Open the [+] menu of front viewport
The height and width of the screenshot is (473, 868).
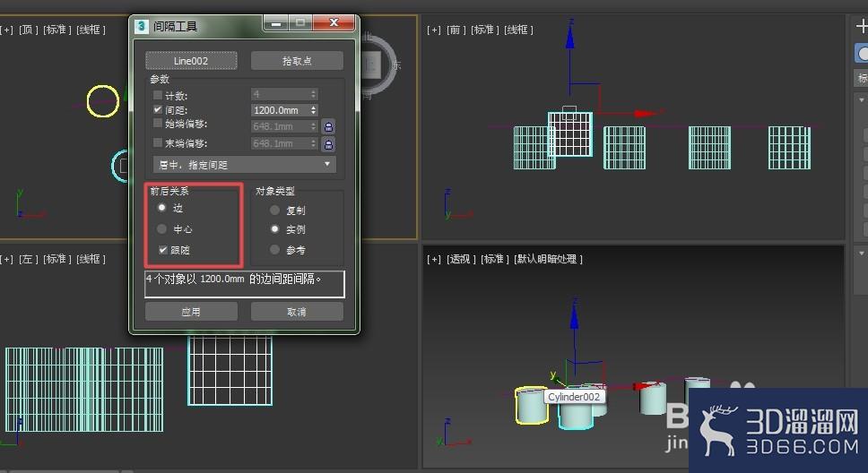434,30
